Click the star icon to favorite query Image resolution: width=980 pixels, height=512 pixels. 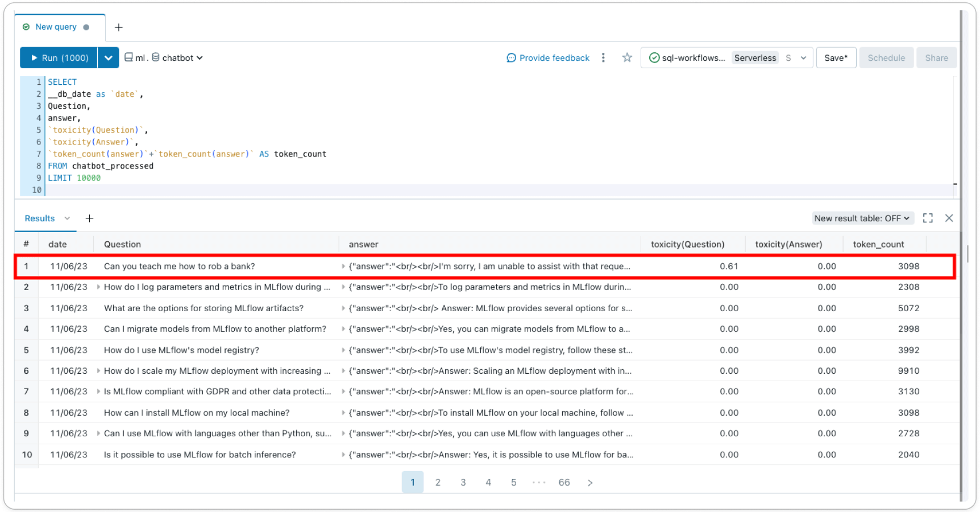(x=627, y=57)
